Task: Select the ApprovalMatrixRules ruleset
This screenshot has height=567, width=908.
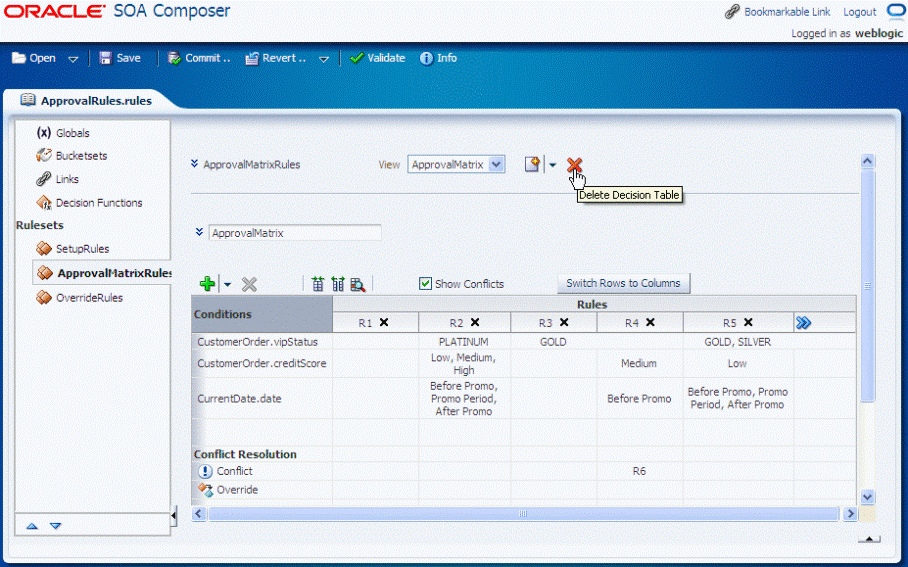Action: [x=104, y=273]
